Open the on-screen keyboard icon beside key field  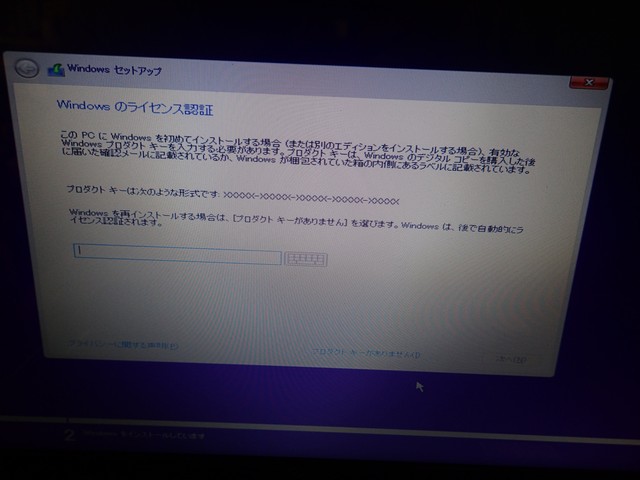pyautogui.click(x=306, y=259)
